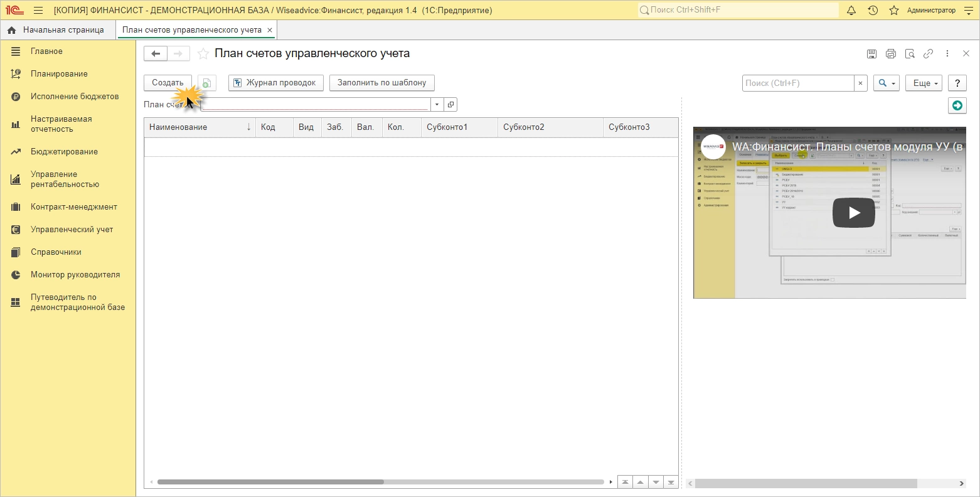Image resolution: width=980 pixels, height=497 pixels.
Task: Open the Контракт-менеджмент section
Action: (x=68, y=207)
